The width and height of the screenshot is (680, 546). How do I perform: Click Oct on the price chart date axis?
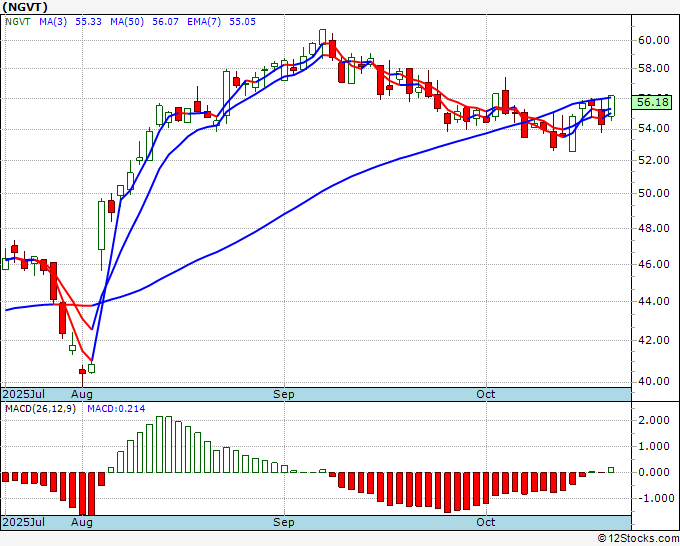pyautogui.click(x=485, y=394)
